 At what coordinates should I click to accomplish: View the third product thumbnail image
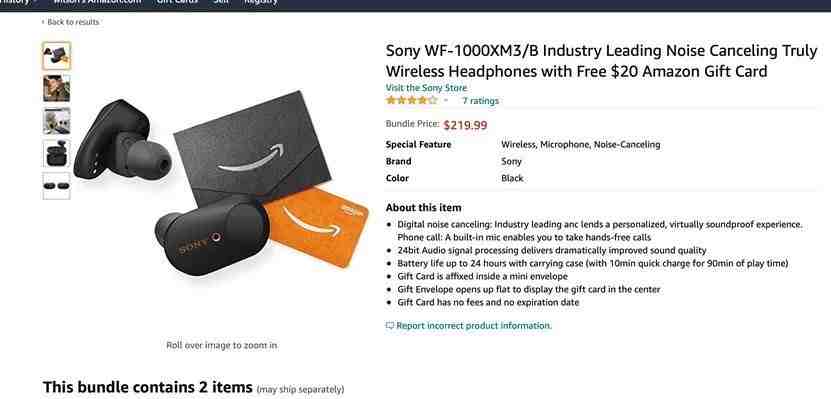tap(56, 121)
